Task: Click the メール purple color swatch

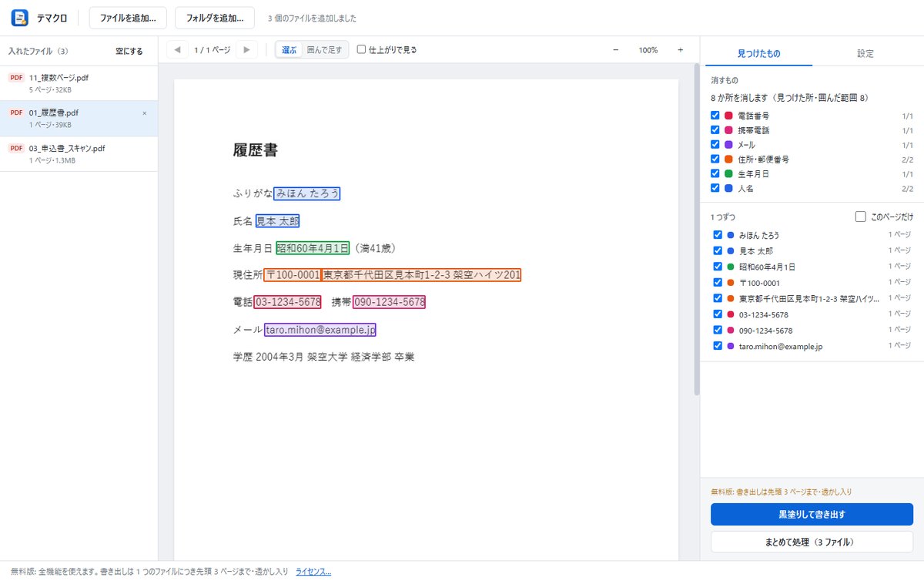Action: coord(728,145)
